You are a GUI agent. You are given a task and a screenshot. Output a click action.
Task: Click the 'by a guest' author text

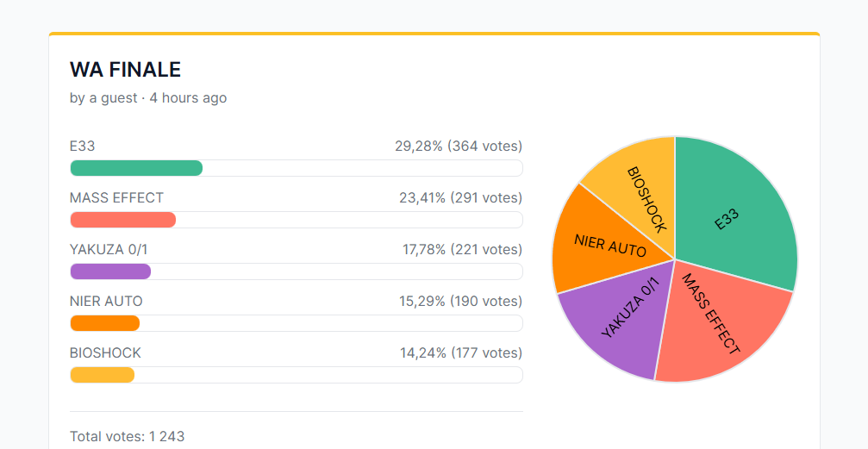(103, 98)
